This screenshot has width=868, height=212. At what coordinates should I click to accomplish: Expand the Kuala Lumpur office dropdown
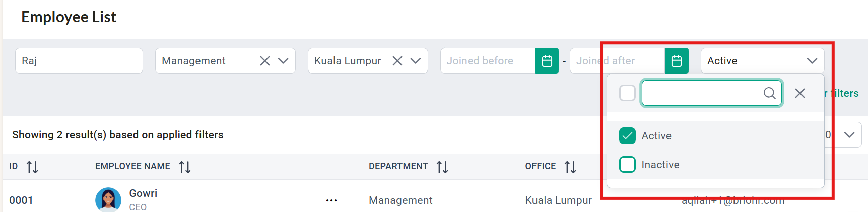point(416,61)
